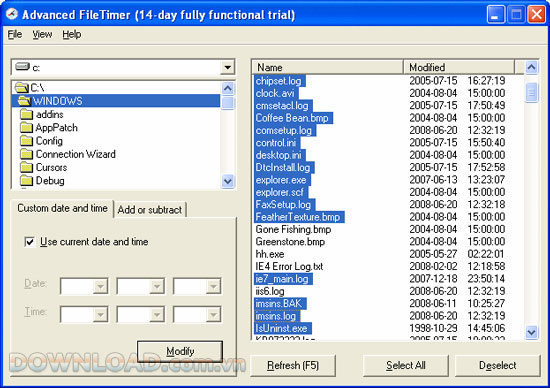Image resolution: width=550 pixels, height=388 pixels.
Task: Select the file explorer.scf
Action: point(280,192)
